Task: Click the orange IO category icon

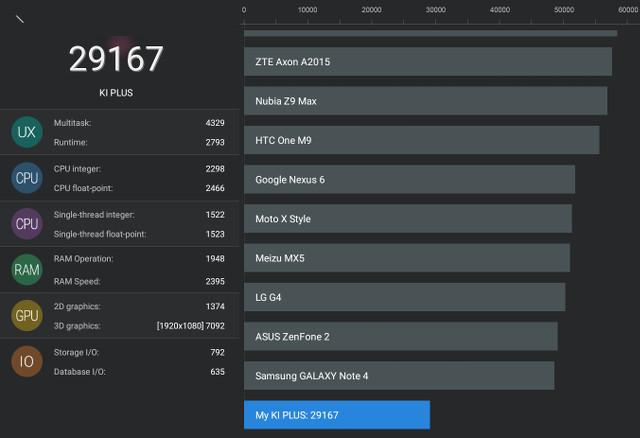Action: (27, 361)
